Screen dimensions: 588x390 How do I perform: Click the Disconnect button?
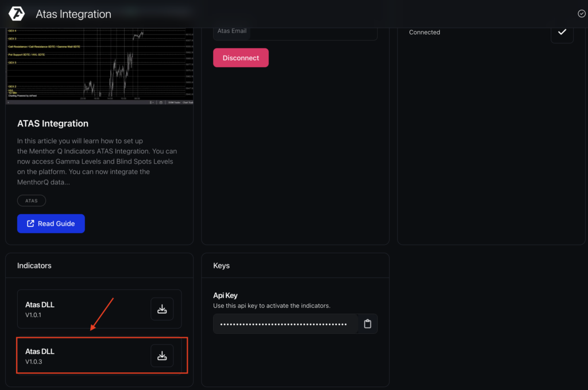pos(241,58)
